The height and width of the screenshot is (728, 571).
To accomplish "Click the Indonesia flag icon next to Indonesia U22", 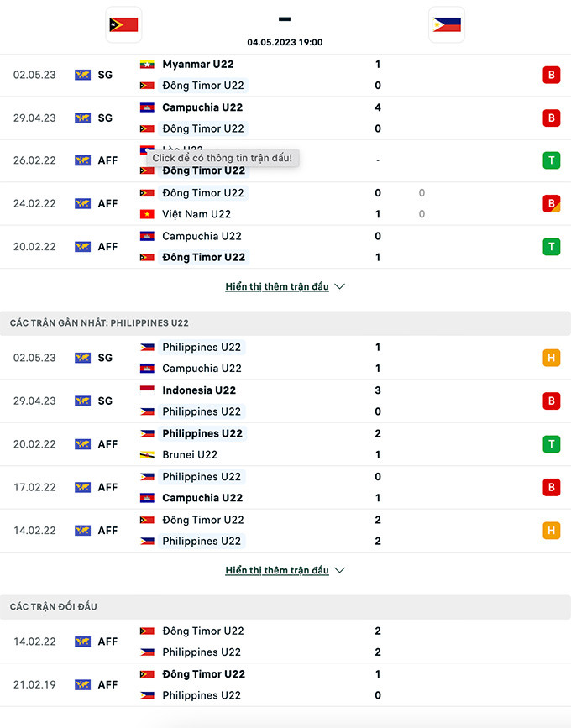I will [x=147, y=390].
